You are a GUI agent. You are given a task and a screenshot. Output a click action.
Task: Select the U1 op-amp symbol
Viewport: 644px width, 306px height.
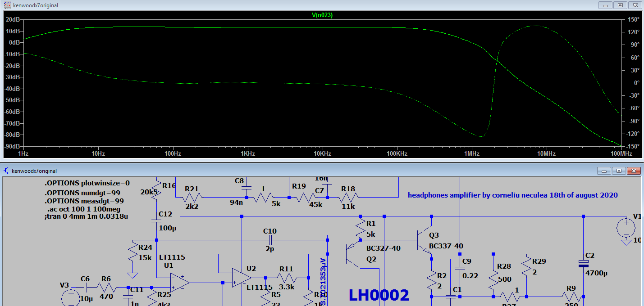[179, 283]
